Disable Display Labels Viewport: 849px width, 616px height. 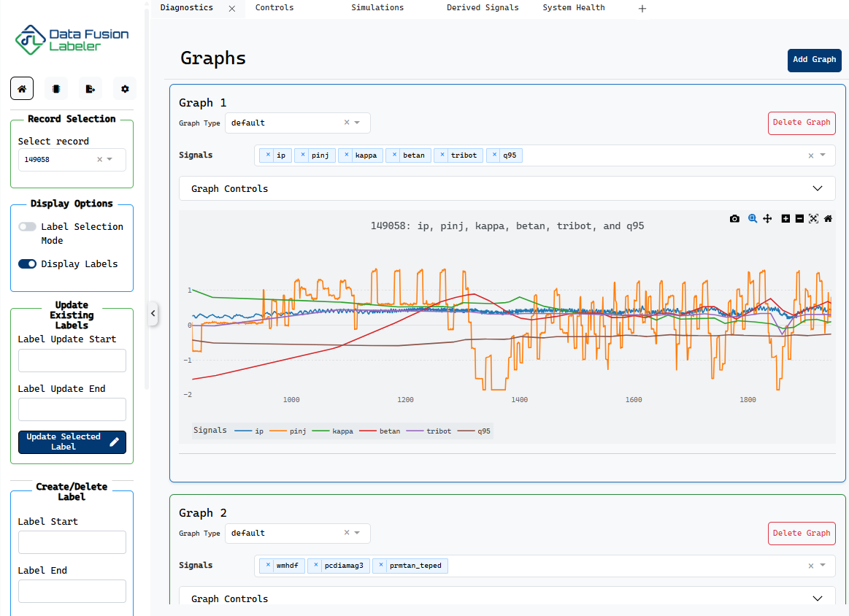[27, 265]
